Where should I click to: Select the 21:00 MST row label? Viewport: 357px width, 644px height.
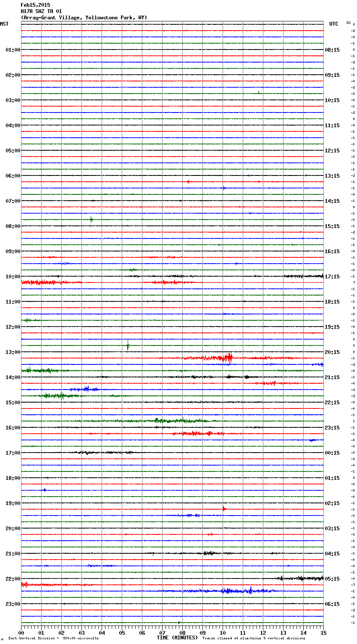[13, 554]
